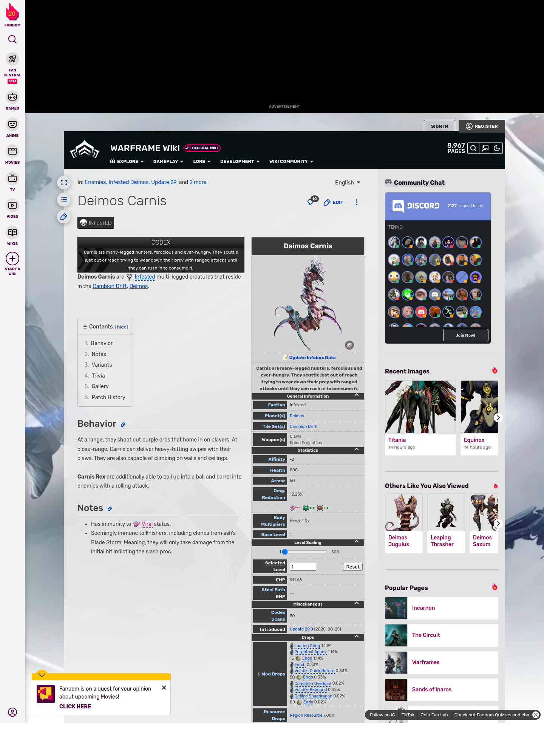The image size is (544, 756).
Task: Open the Titania recent image thumbnail
Action: point(420,407)
